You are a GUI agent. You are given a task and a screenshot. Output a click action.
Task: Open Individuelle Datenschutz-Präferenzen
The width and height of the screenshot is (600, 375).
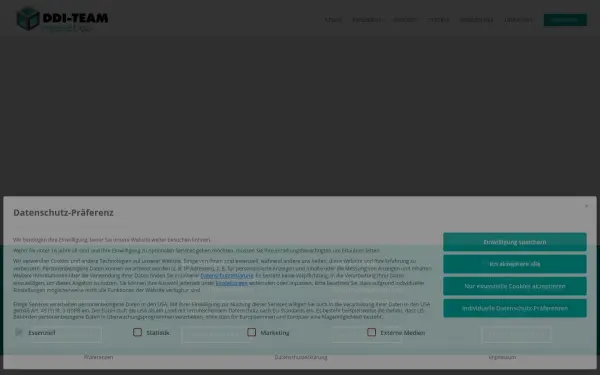pyautogui.click(x=515, y=308)
